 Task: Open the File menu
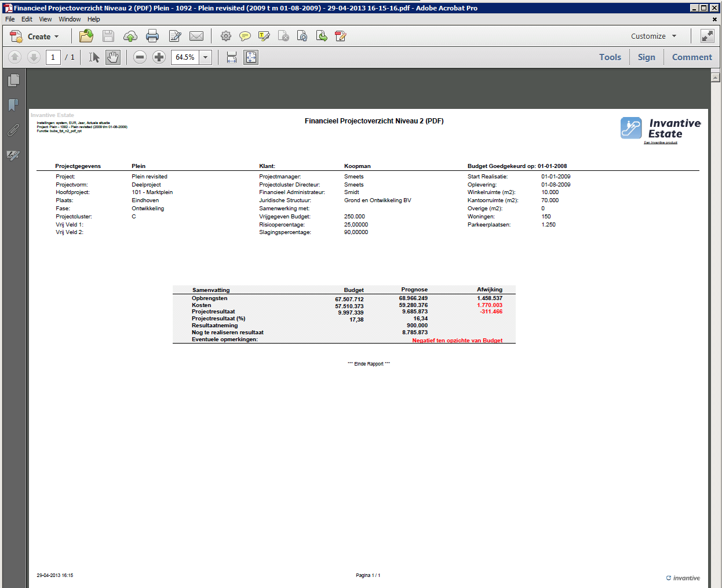(x=10, y=19)
